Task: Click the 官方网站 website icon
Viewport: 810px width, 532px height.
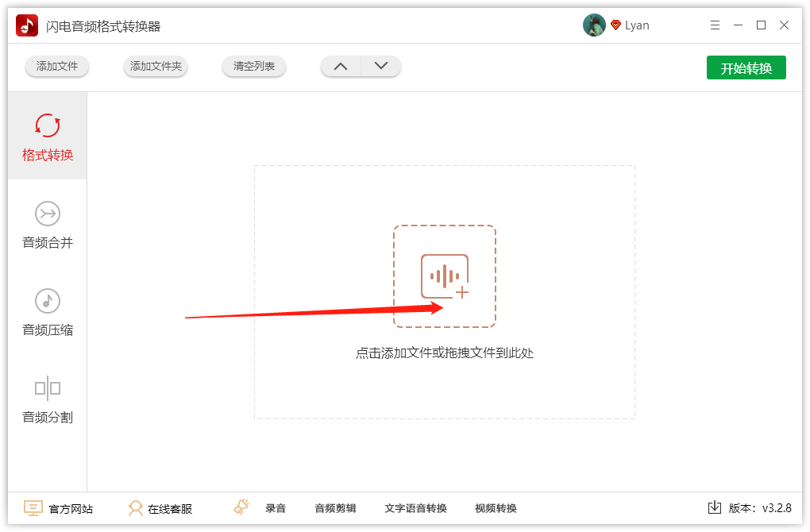Action: [33, 507]
